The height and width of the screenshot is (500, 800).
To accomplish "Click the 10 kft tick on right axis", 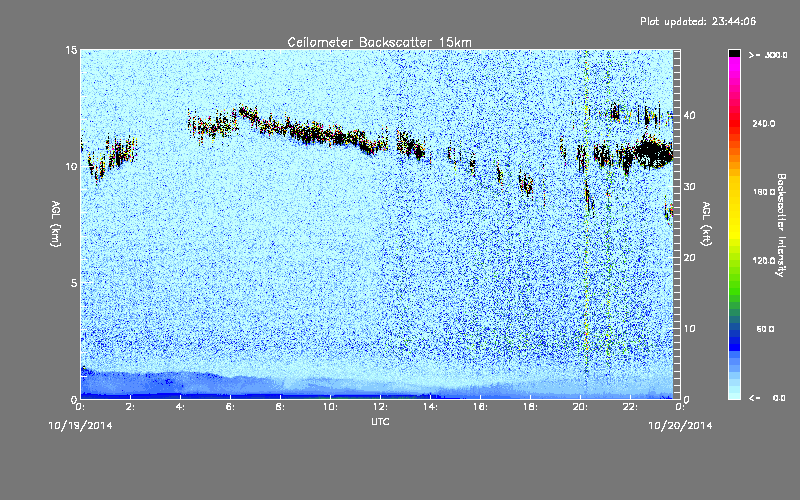I will coord(689,329).
